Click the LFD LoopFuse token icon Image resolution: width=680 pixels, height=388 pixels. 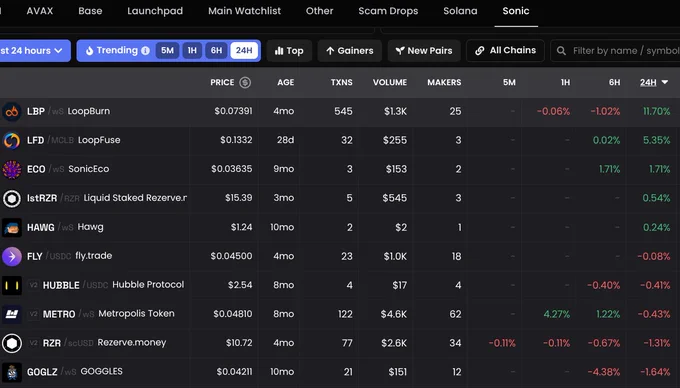[x=12, y=140]
